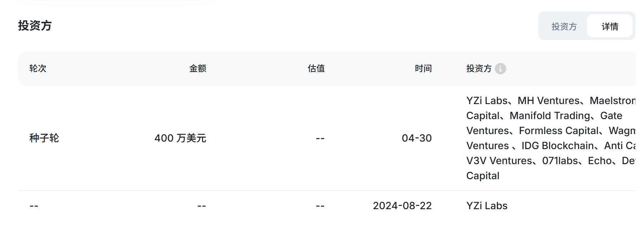Screen dimensions: 644x231
Task: Click the 金额 column header
Action: tap(197, 69)
